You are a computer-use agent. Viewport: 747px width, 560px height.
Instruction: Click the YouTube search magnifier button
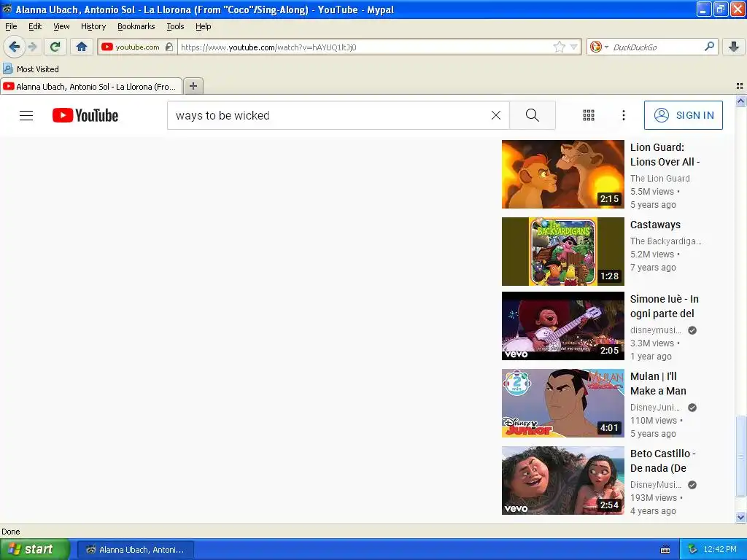pyautogui.click(x=532, y=115)
